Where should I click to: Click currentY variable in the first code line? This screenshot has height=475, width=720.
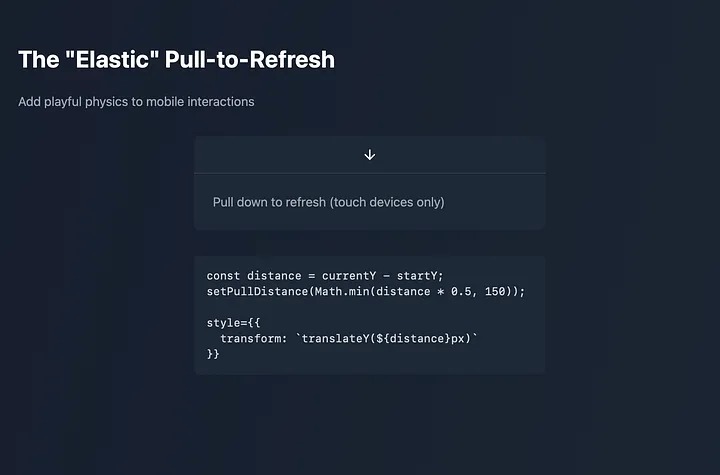[x=349, y=276]
